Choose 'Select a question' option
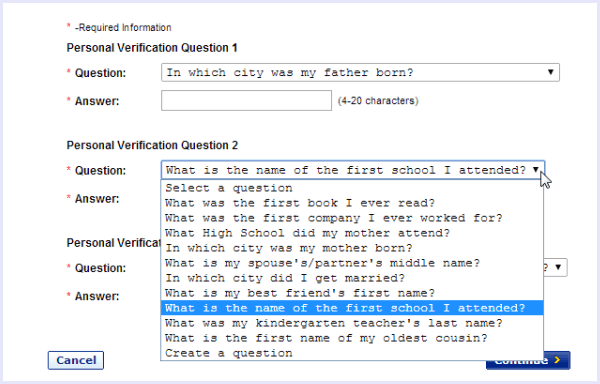Viewport: 600px width, 384px height. coord(352,188)
